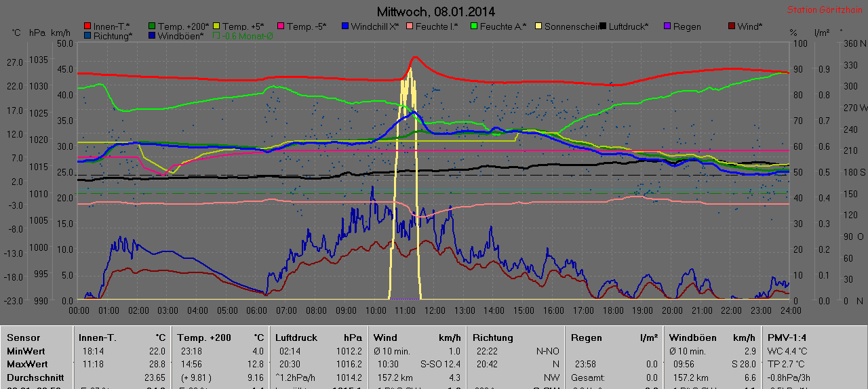Click the blue Windchill legend marker

pos(344,26)
